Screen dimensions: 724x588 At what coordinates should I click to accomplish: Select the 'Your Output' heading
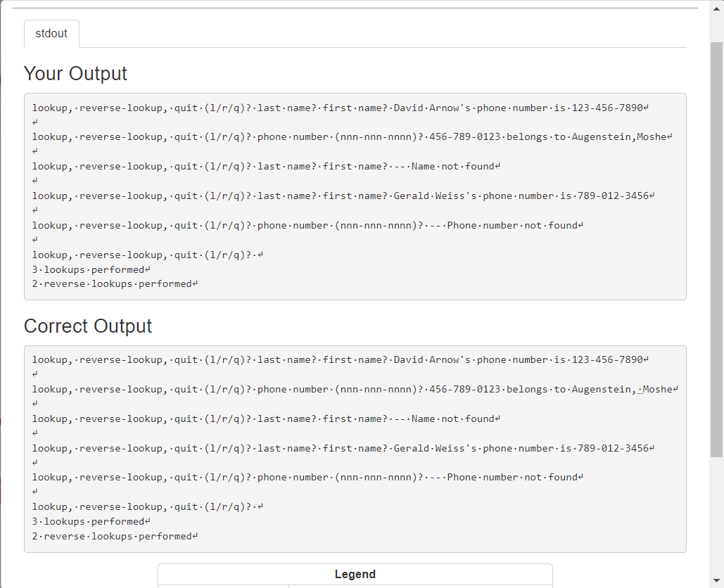[75, 73]
